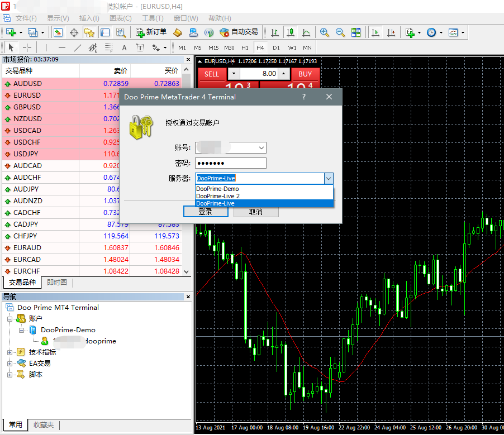
Task: Open the 显示(V) menu
Action: tap(58, 18)
